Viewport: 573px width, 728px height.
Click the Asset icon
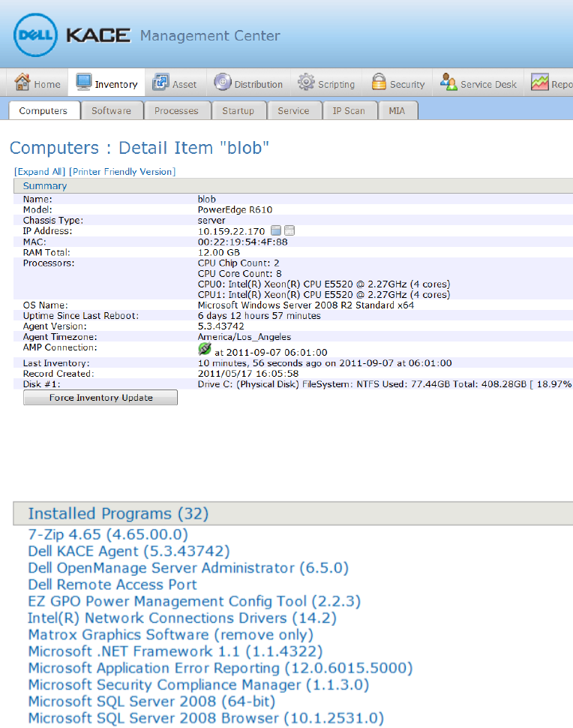click(161, 82)
